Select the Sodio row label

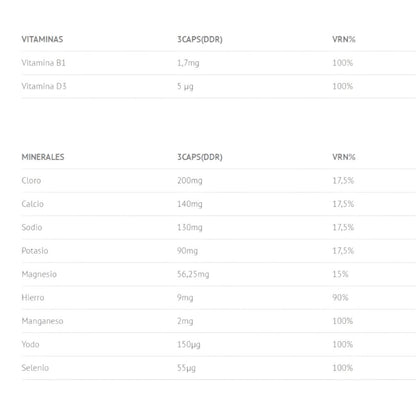click(32, 227)
